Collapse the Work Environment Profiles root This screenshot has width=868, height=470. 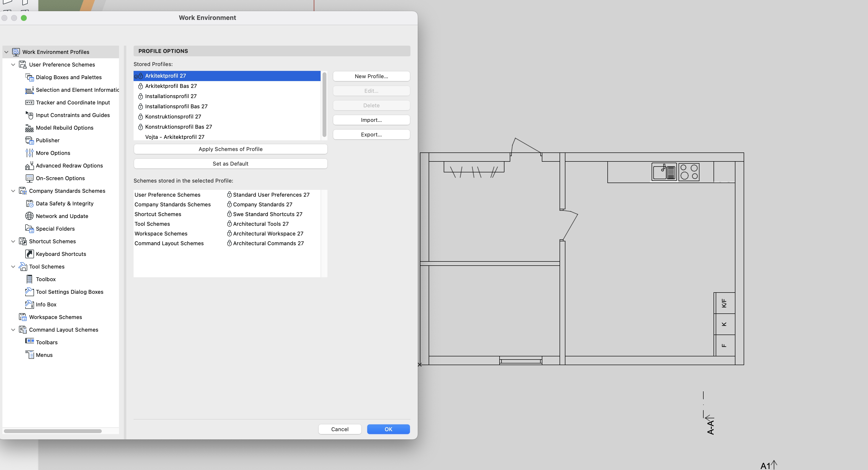coord(6,52)
